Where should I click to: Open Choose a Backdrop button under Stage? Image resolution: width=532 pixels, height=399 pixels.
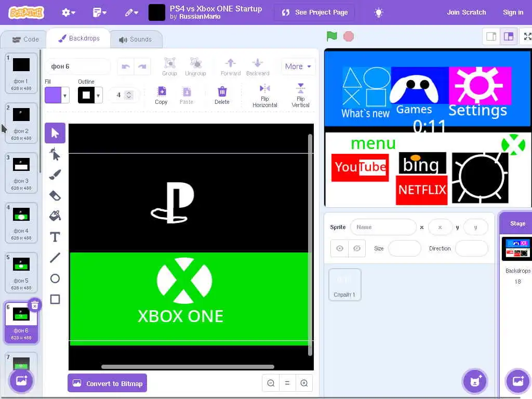click(x=518, y=381)
